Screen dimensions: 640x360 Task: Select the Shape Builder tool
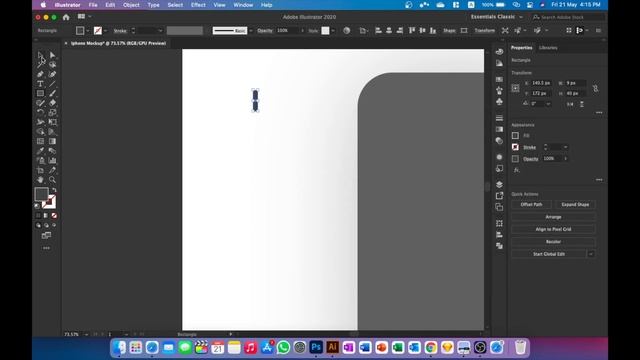tap(40, 131)
